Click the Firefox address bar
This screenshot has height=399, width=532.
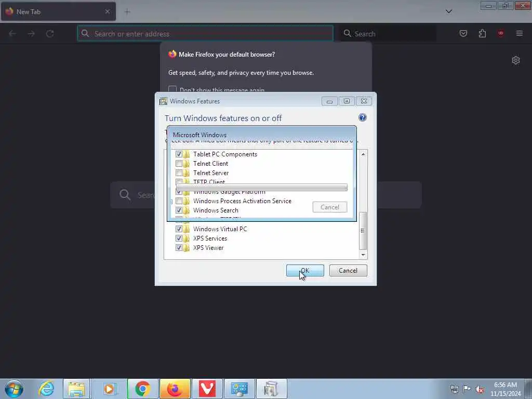[205, 34]
